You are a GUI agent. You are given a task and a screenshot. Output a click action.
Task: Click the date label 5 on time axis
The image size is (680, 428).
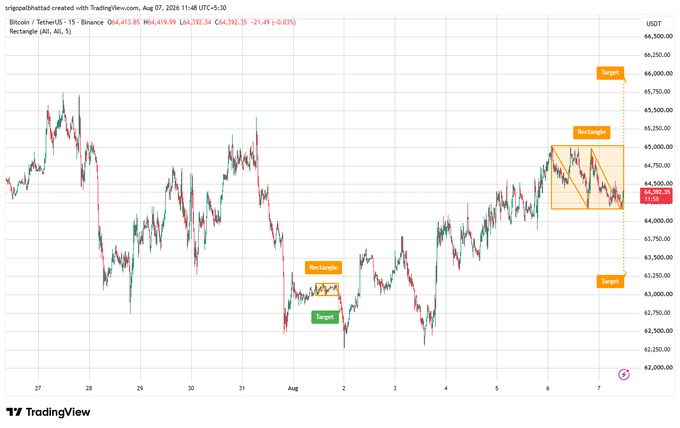pos(497,388)
